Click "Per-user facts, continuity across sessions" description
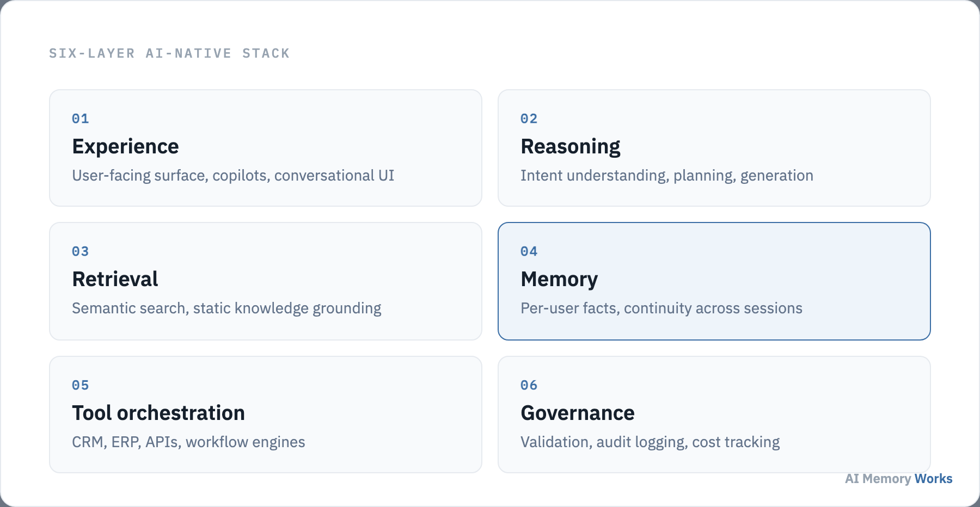The image size is (980, 507). click(x=661, y=308)
